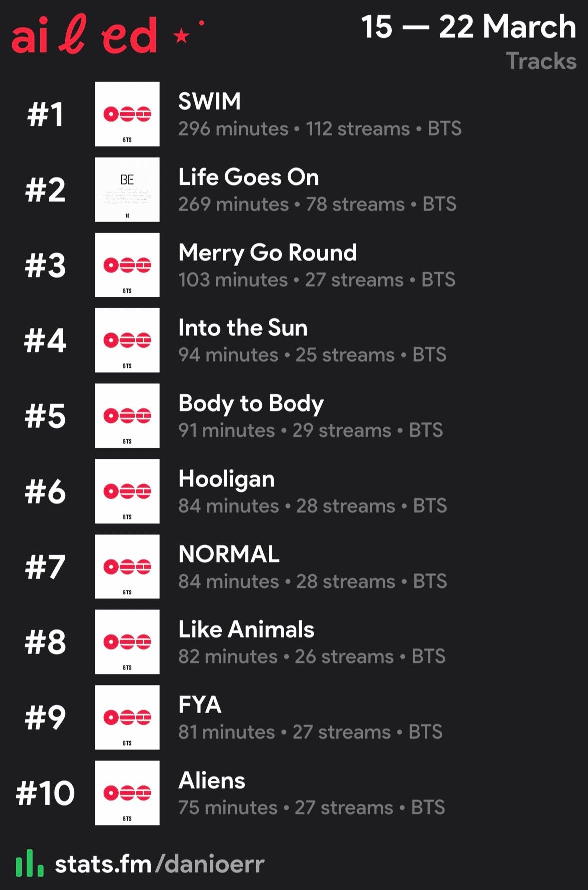Image resolution: width=588 pixels, height=890 pixels.
Task: Click the SWIM track title
Action: (210, 101)
